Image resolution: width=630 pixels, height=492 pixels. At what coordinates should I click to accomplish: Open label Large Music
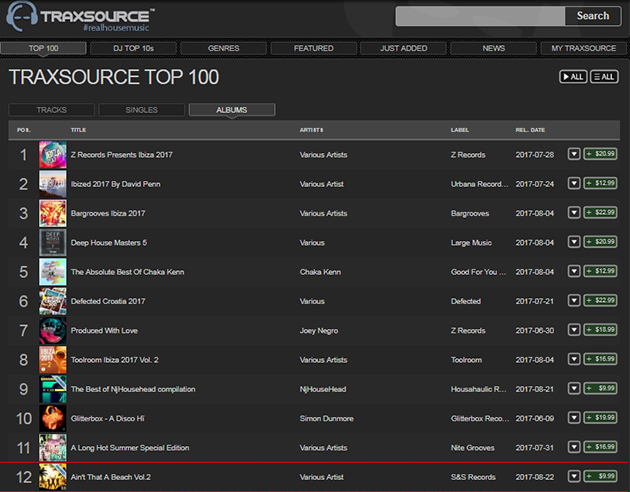pos(471,243)
